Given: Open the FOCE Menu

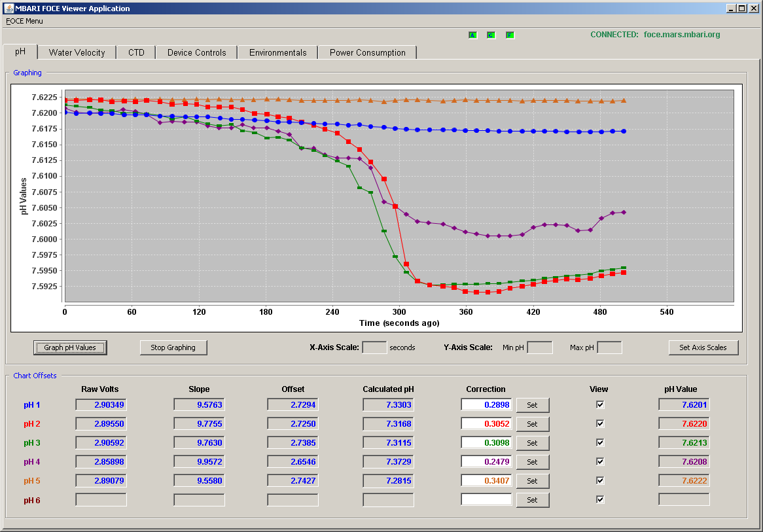Looking at the screenshot, I should (x=24, y=21).
